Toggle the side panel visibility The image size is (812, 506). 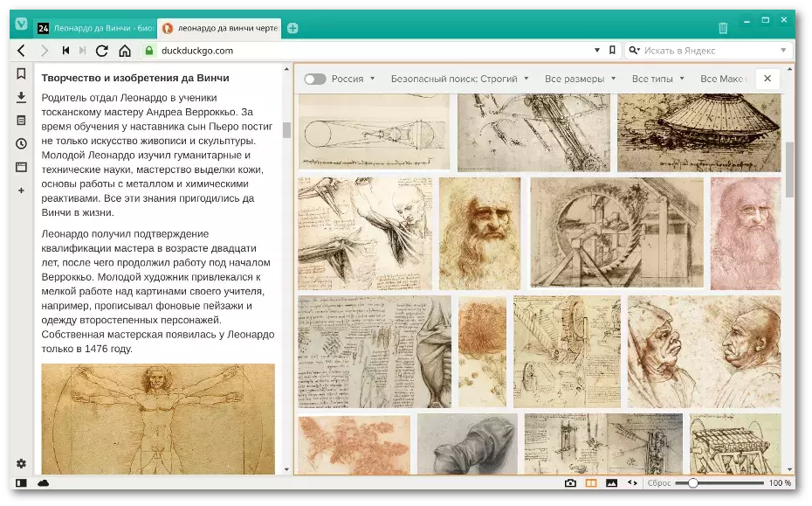(x=21, y=482)
